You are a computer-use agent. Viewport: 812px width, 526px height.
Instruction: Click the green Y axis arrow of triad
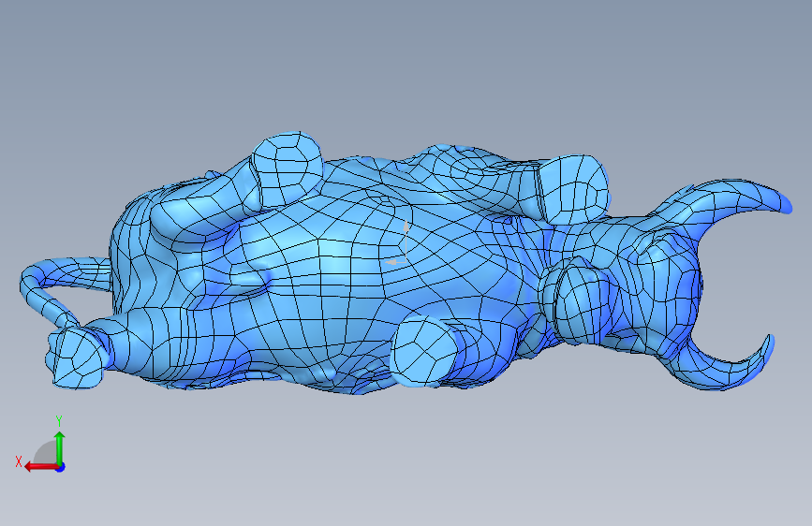(60, 447)
